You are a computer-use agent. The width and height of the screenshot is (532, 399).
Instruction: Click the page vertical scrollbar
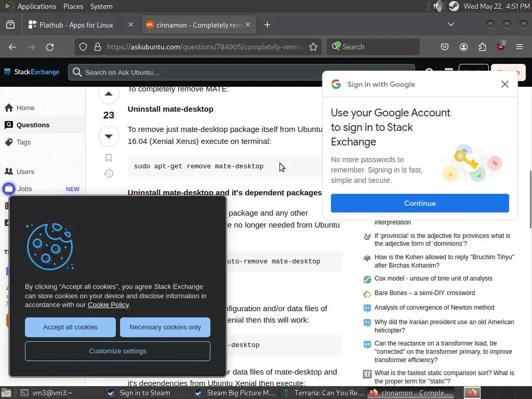click(x=530, y=199)
